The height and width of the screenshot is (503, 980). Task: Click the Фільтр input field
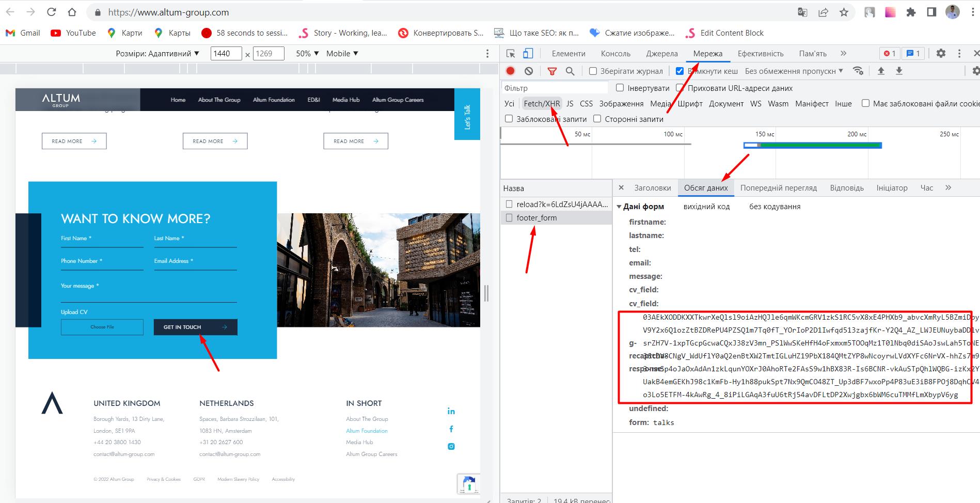click(x=555, y=88)
